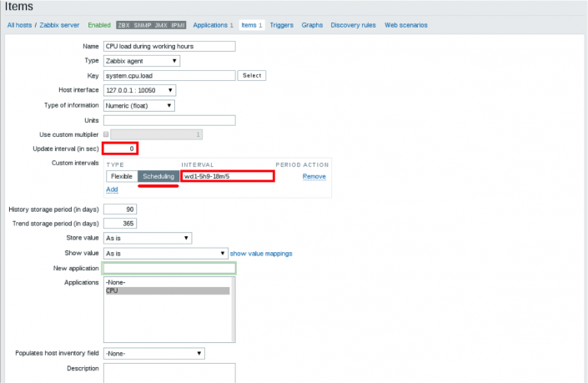This screenshot has height=383, width=588.
Task: Focus the Description text area
Action: 169,373
